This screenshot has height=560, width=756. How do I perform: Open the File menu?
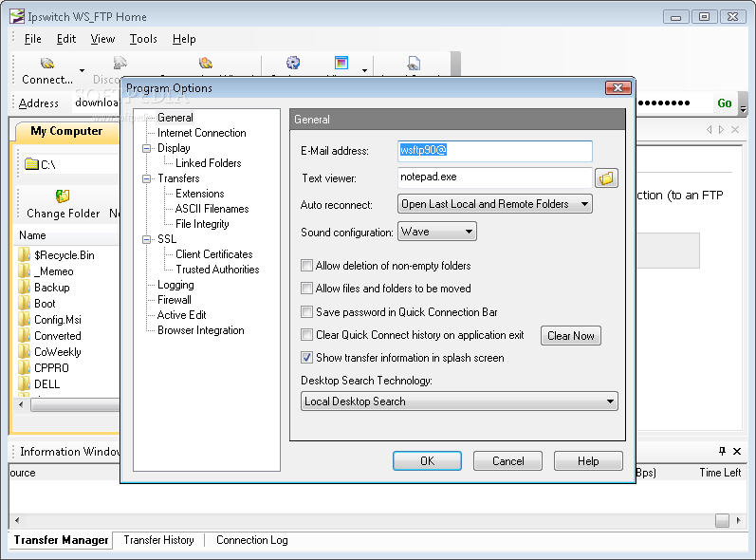33,39
